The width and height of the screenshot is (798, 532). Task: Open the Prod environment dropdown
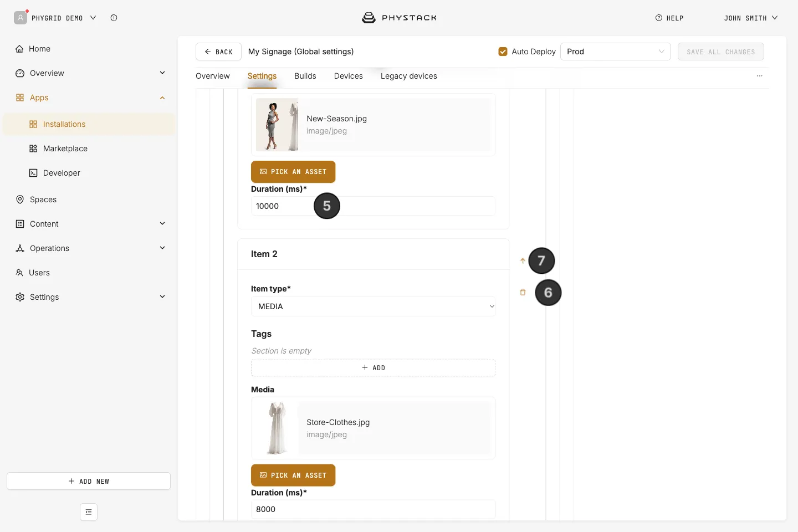[x=616, y=52]
